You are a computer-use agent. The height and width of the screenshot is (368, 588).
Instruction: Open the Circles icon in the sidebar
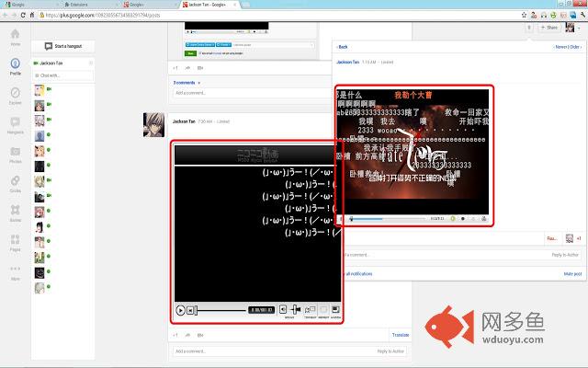click(15, 180)
